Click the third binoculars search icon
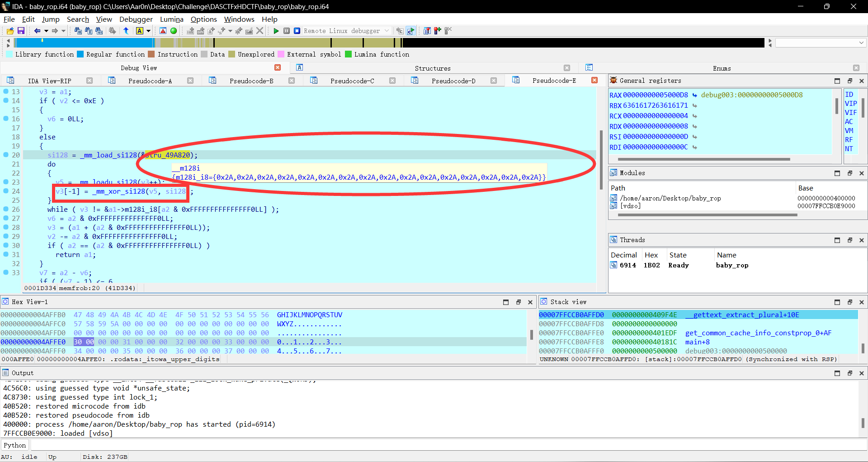Viewport: 868px width, 462px height. coord(99,31)
